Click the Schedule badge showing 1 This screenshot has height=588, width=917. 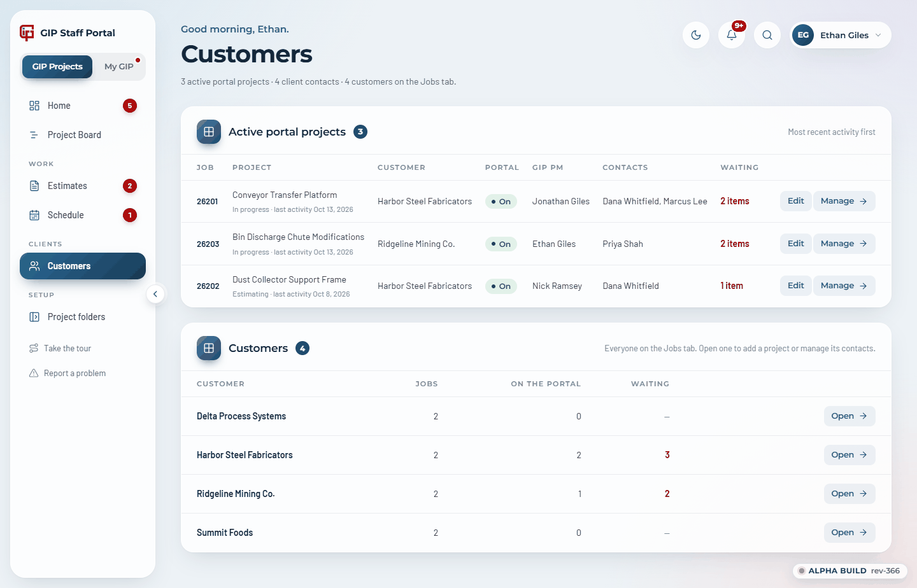tap(130, 215)
